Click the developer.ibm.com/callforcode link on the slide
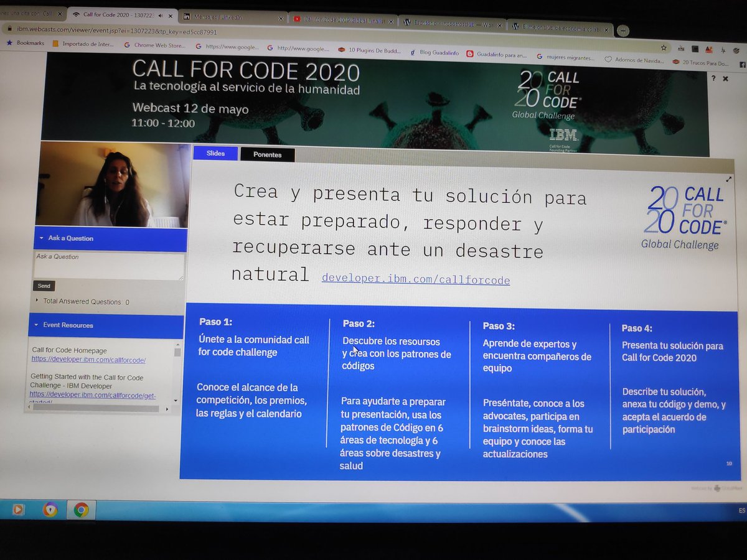Screen dimensions: 747x560 [416, 280]
